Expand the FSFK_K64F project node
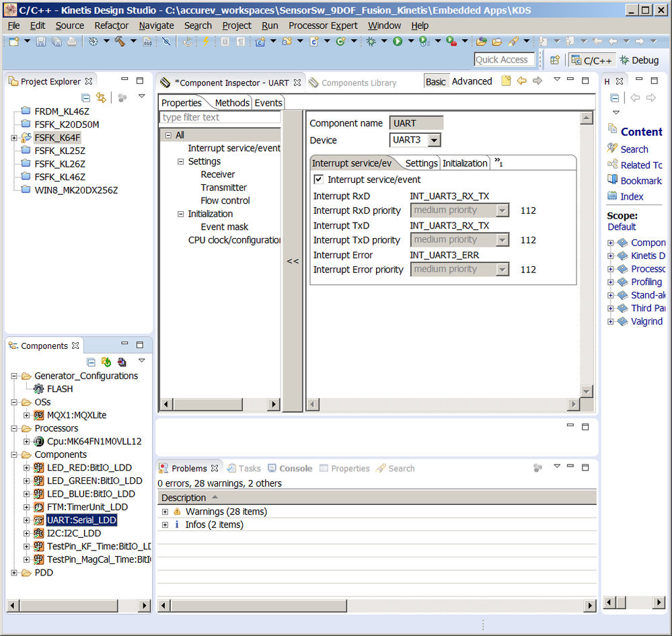Image resolution: width=672 pixels, height=636 pixels. (x=14, y=137)
